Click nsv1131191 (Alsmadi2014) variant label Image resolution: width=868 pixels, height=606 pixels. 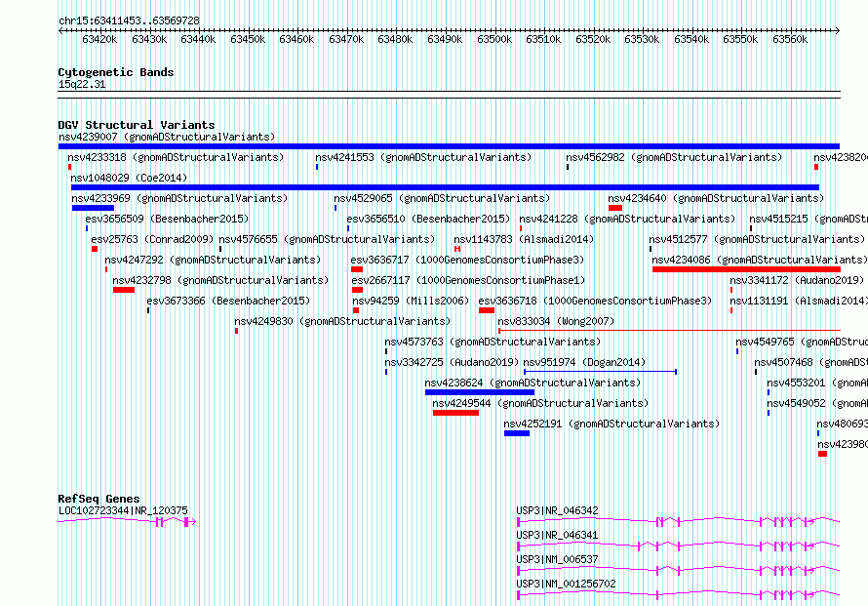[x=798, y=301]
